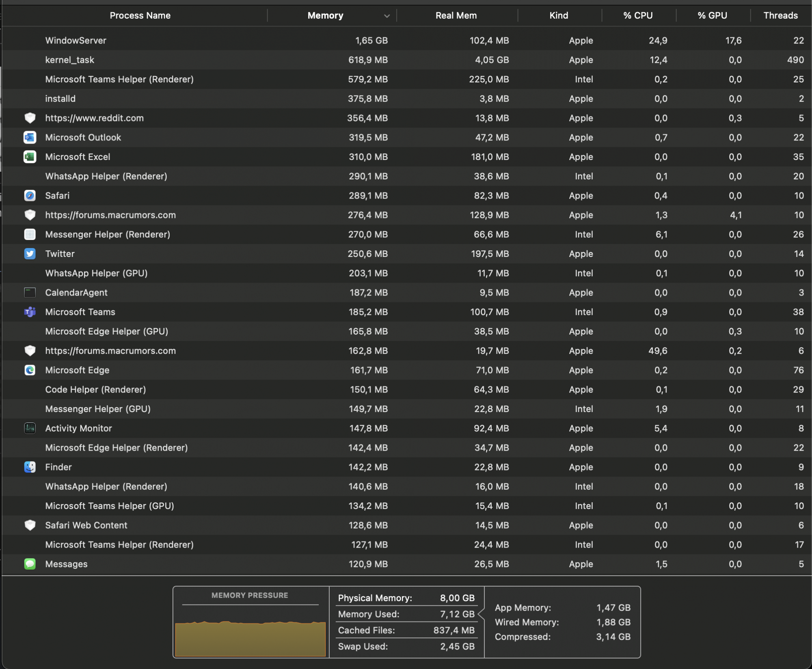Select Microsoft Teams Helper (Renderer) using 127,1 MB

tap(407, 545)
